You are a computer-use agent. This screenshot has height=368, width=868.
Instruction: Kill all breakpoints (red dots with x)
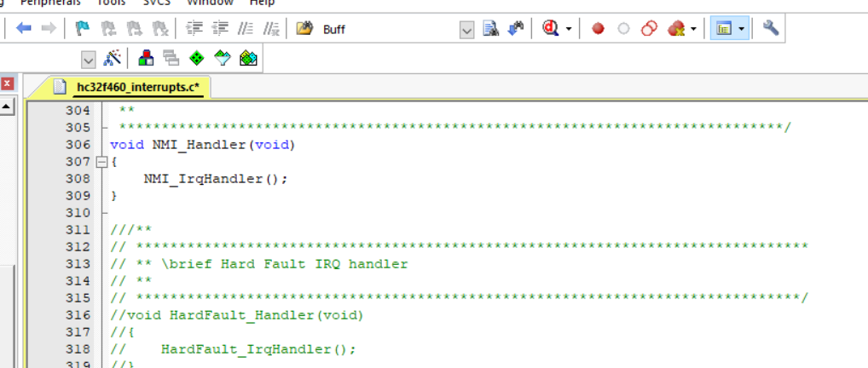pos(675,28)
